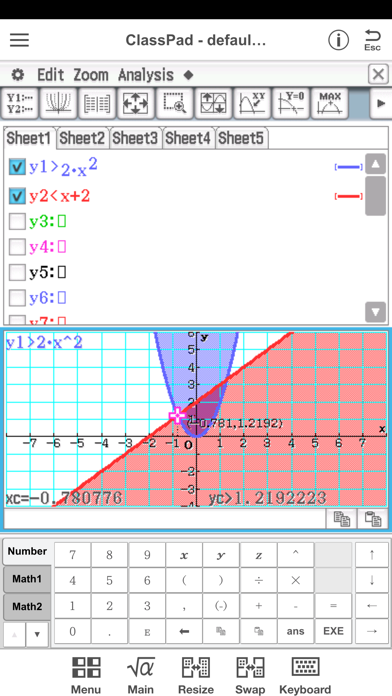Open the info icon
Viewport: 392px width, 696px height.
(x=338, y=40)
